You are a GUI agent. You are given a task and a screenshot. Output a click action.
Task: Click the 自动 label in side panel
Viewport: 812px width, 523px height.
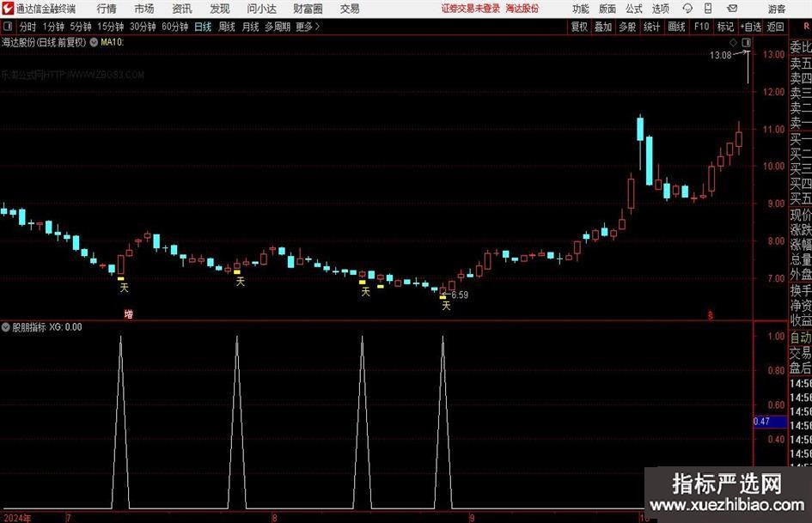click(x=801, y=338)
